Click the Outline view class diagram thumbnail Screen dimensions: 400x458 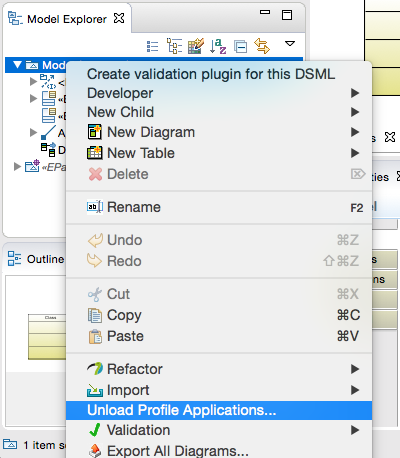tap(47, 337)
